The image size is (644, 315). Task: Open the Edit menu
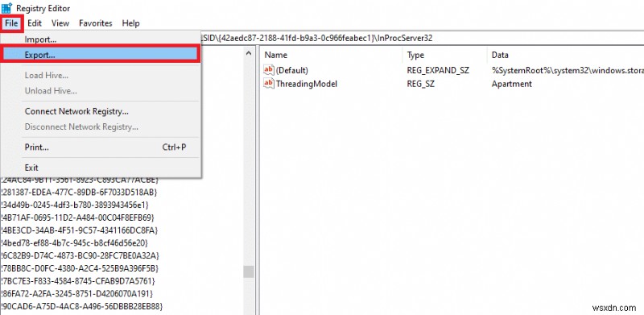coord(35,23)
